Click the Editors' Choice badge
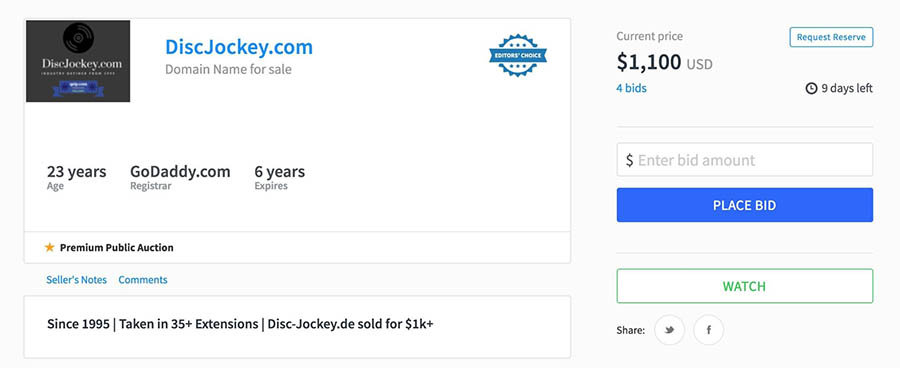 (518, 55)
